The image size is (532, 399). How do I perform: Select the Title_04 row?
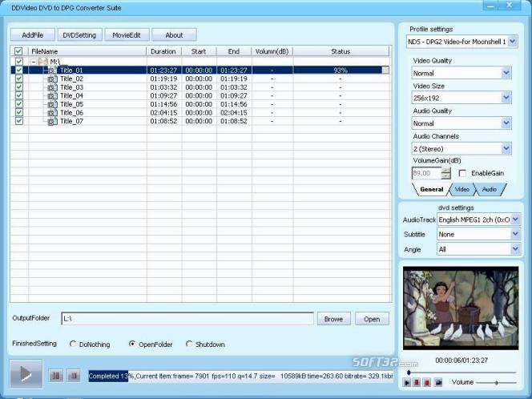(200, 95)
